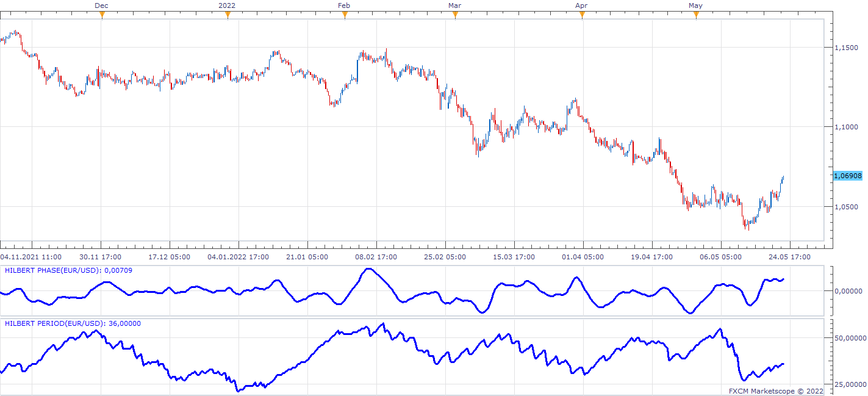Click the 30.11 17:00 date label
Image resolution: width=868 pixels, height=396 pixels.
click(x=101, y=257)
